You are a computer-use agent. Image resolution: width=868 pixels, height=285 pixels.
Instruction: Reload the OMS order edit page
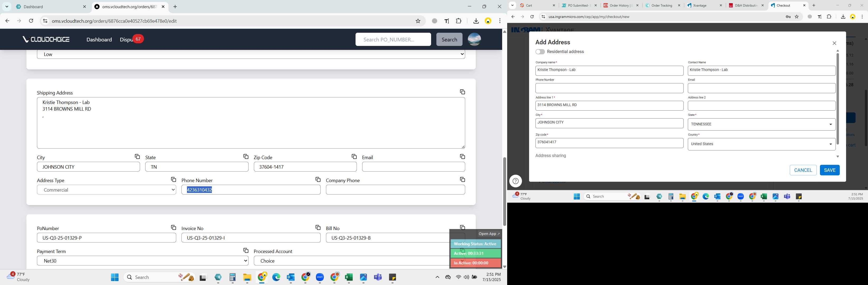(x=31, y=21)
